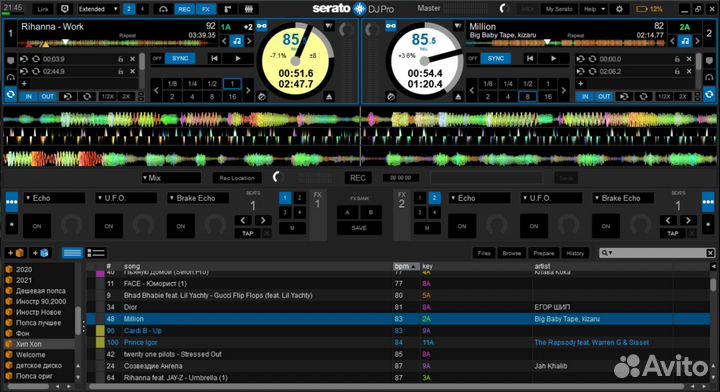Adjust the Brake Echo depth knob in FX 2
Viewport: 720px width, 392px height.
click(x=640, y=225)
